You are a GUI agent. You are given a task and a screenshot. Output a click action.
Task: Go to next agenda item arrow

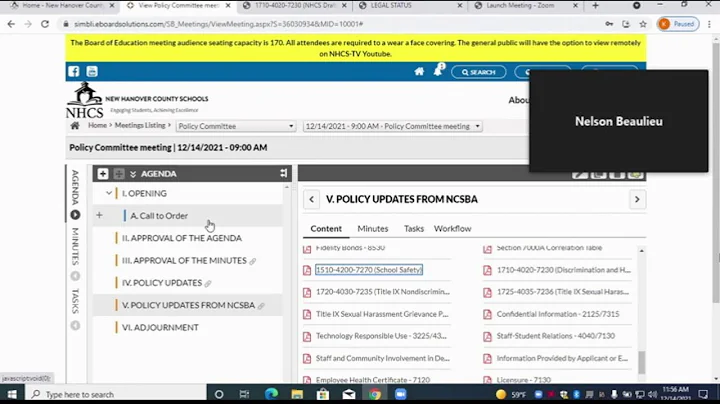637,199
